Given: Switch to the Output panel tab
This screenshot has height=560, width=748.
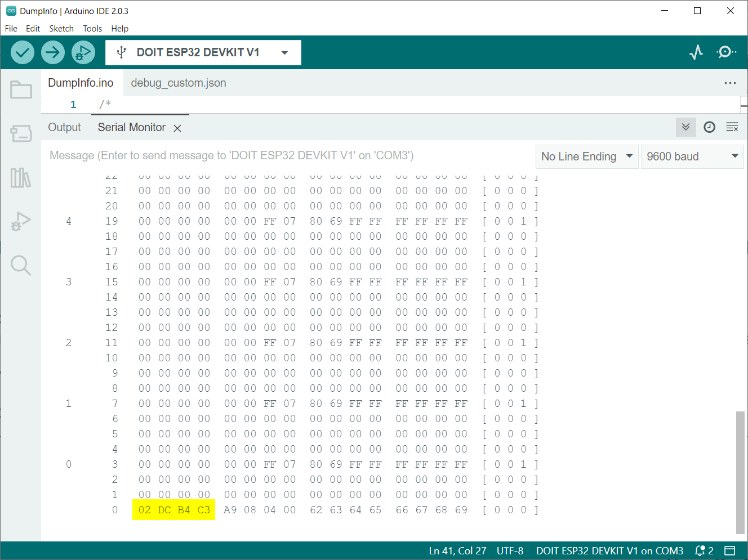Looking at the screenshot, I should (x=64, y=127).
